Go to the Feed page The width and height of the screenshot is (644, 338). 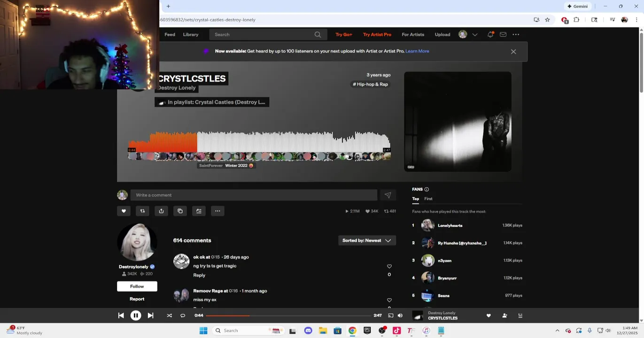pos(170,35)
